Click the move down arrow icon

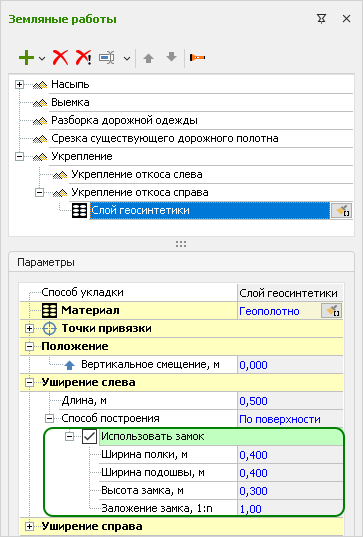171,57
